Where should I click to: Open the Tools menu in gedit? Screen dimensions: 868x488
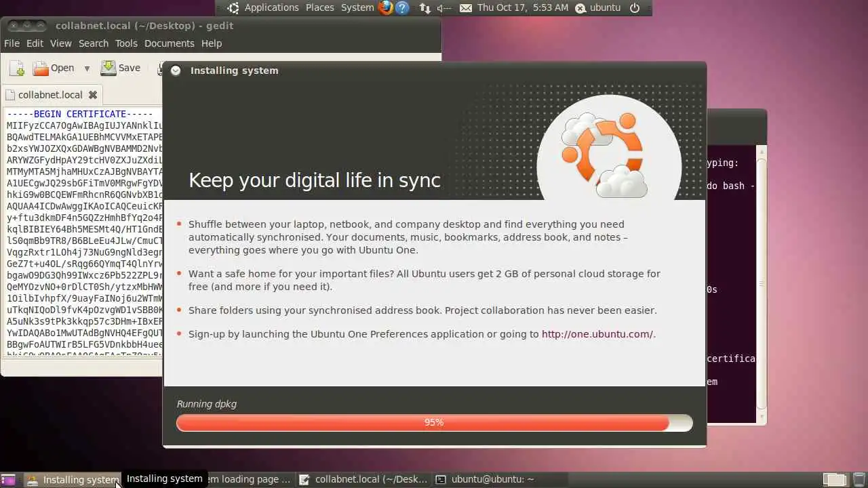(126, 43)
